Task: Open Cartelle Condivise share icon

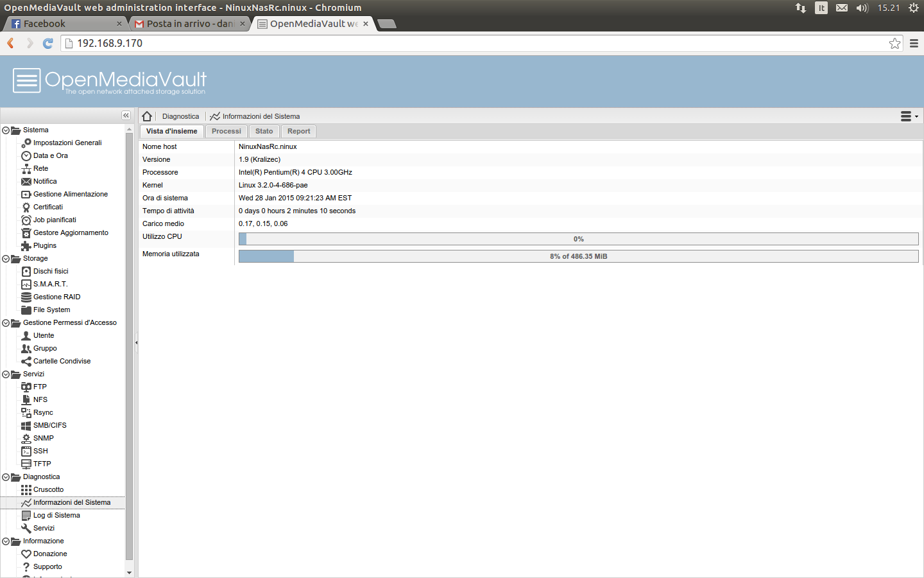Action: (x=26, y=361)
